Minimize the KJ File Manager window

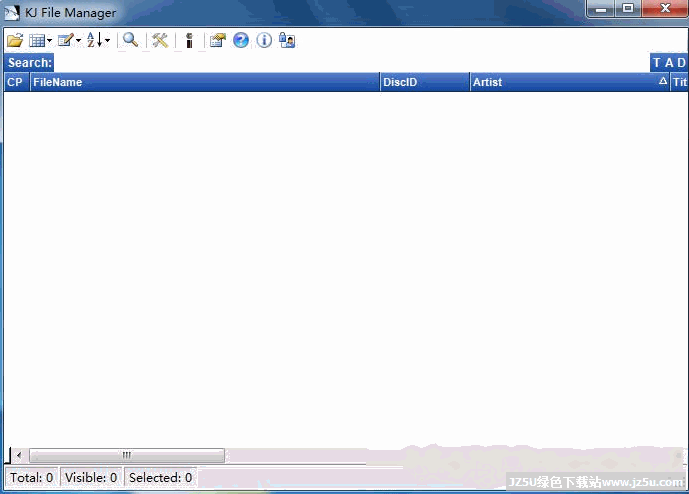601,9
